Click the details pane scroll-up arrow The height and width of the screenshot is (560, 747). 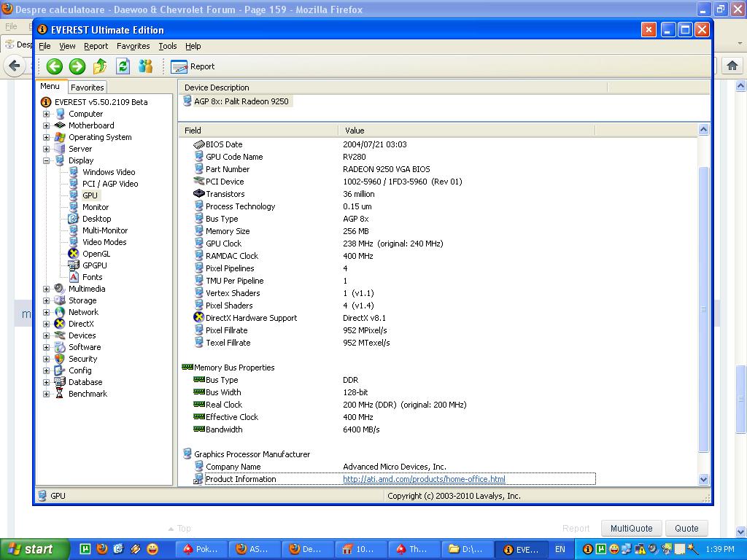click(703, 130)
